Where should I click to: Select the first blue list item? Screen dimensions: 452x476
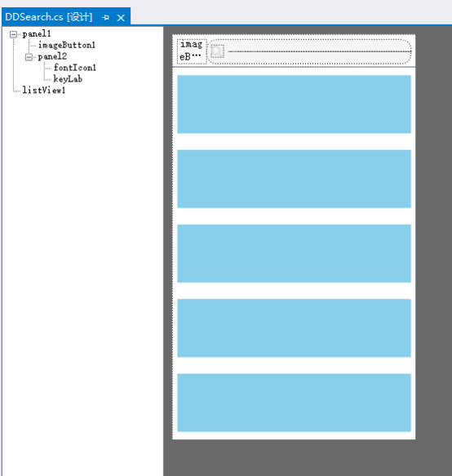[x=294, y=104]
